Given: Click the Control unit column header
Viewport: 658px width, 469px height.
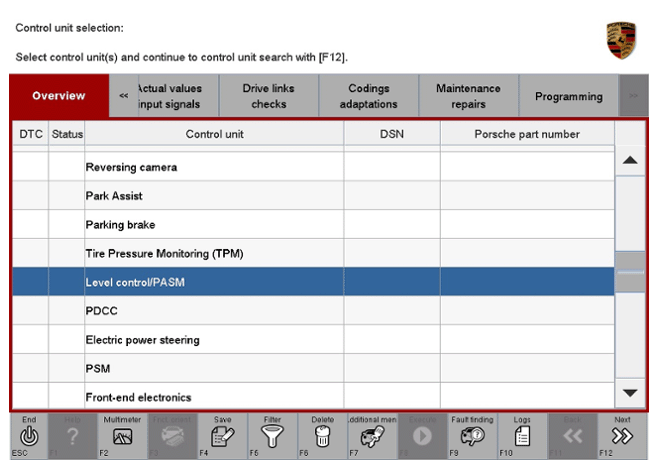Looking at the screenshot, I should click(x=214, y=134).
